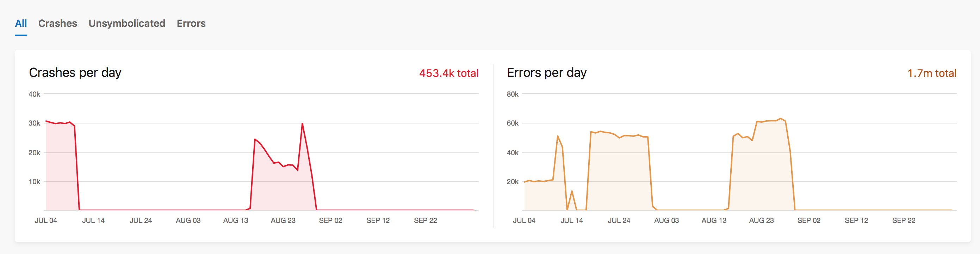
Task: Click the SEP 22 axis label on crashes chart
Action: [x=426, y=220]
